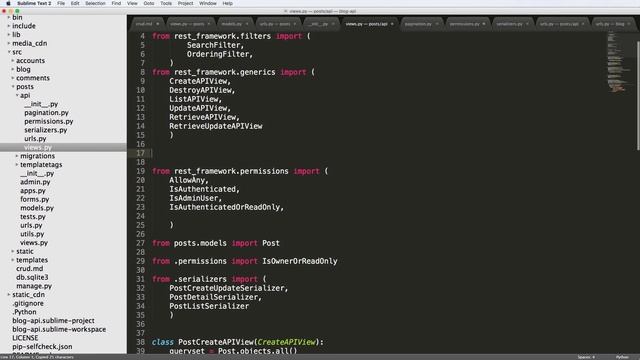640x360 pixels.
Task: Open the Apple menu
Action: point(8,3)
